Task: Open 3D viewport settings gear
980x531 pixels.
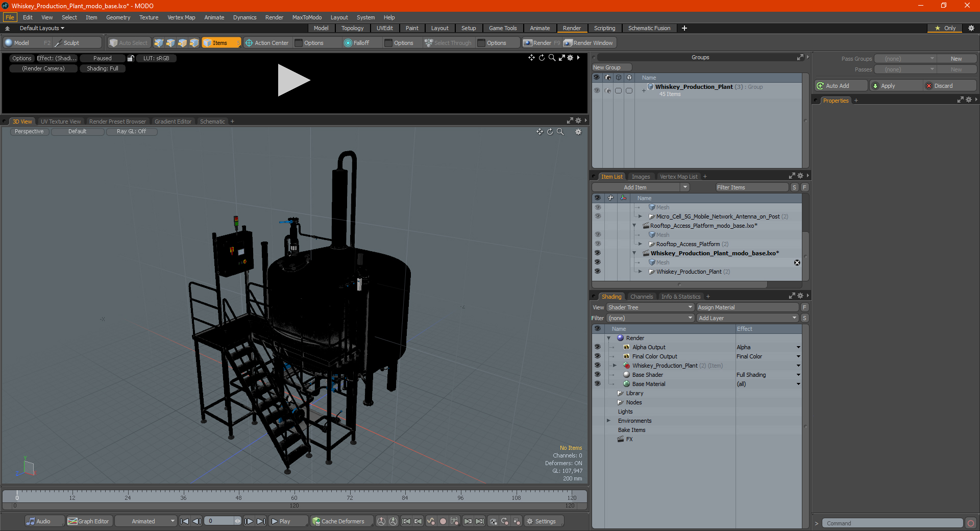Action: [578, 132]
